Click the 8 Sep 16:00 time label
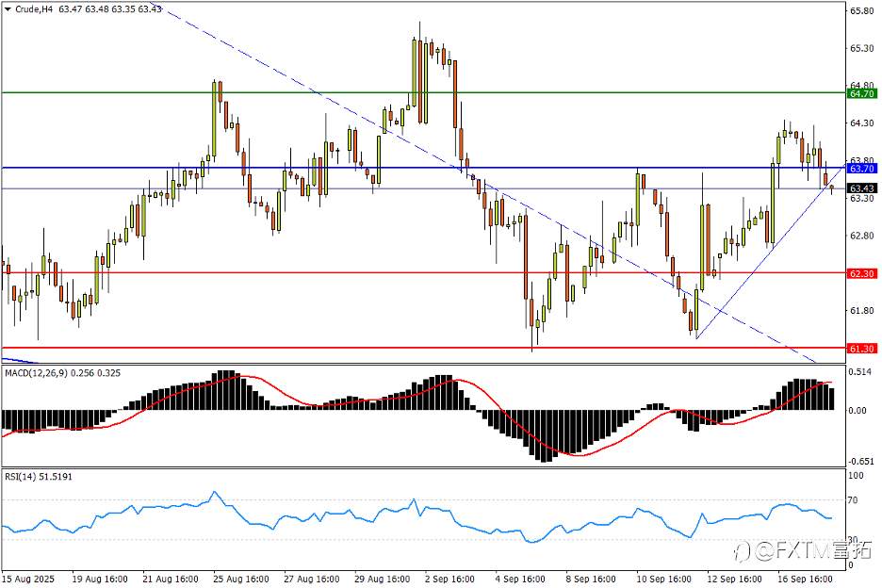882x588 pixels. [591, 579]
